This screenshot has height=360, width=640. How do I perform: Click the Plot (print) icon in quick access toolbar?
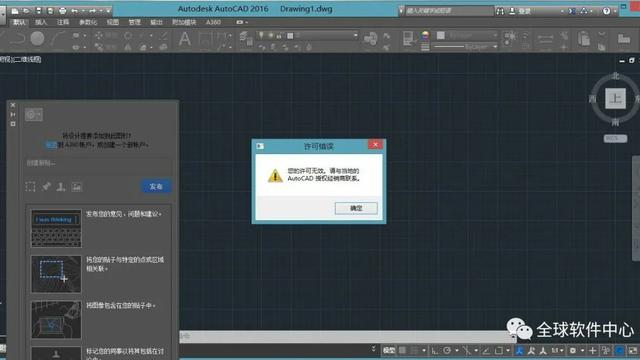pyautogui.click(x=62, y=11)
